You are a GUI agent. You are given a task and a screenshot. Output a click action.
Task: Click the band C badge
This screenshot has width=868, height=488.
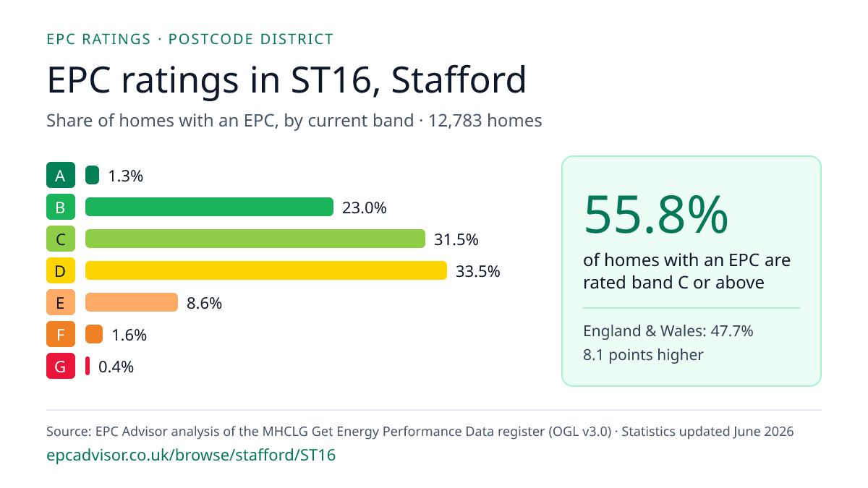pos(61,239)
